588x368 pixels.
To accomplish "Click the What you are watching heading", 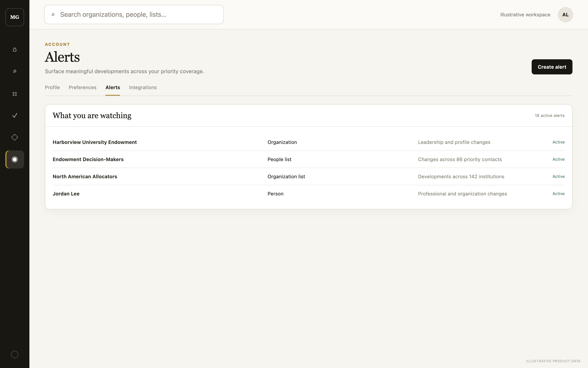I will point(92,116).
